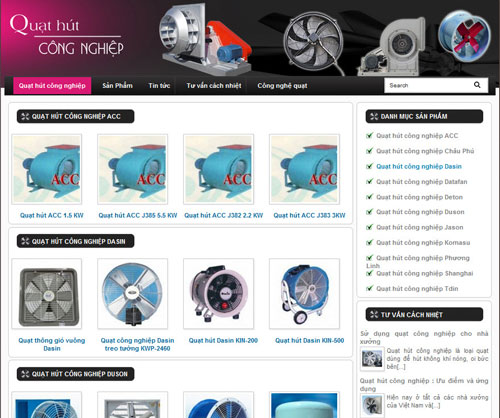
Task: Click in the Search input field
Action: (428, 85)
